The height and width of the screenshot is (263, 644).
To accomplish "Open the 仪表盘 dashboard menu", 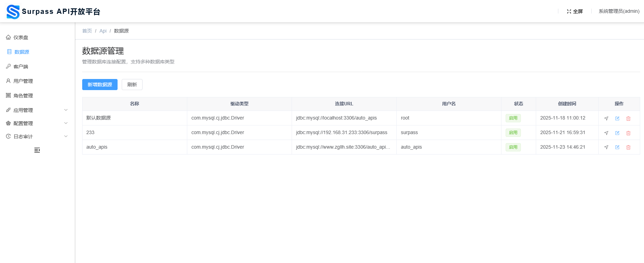I will point(37,37).
